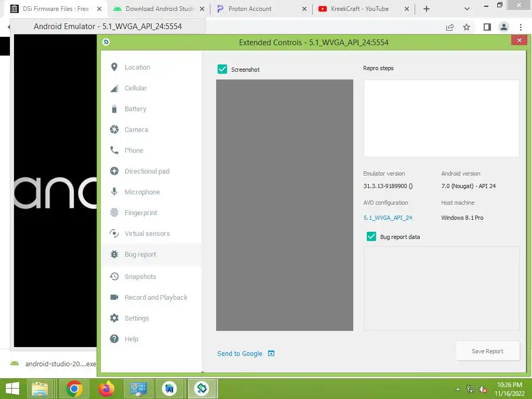Click the Help question mark icon
The image size is (532, 399).
click(114, 339)
